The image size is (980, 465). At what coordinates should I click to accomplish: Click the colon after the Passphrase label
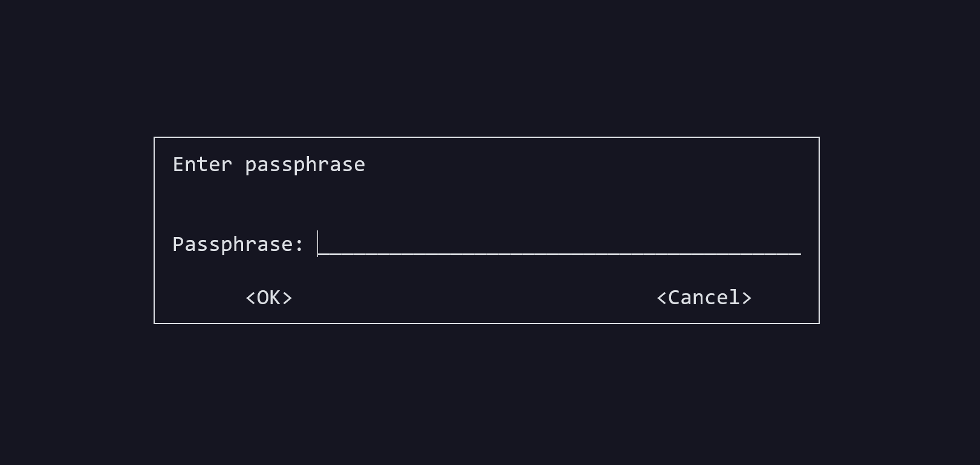[x=299, y=246]
